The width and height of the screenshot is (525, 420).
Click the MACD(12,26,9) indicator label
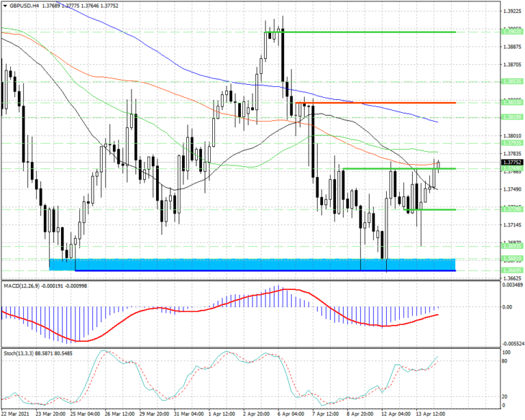[x=22, y=286]
